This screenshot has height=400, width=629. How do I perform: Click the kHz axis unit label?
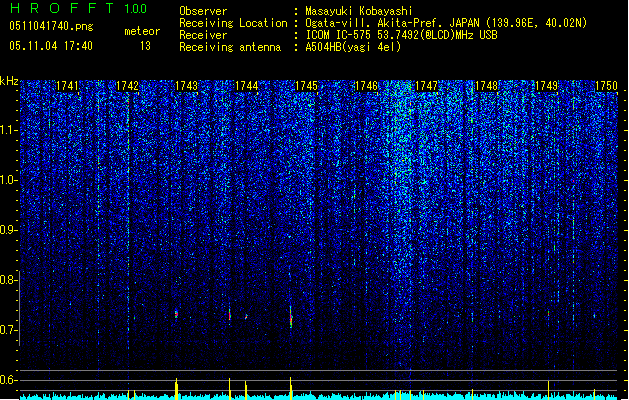pyautogui.click(x=9, y=81)
